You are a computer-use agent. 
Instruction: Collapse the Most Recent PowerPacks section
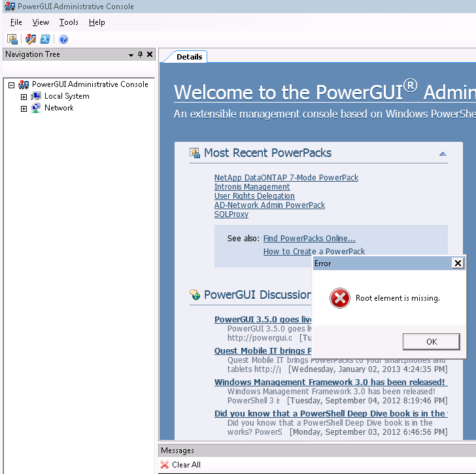pyautogui.click(x=443, y=154)
